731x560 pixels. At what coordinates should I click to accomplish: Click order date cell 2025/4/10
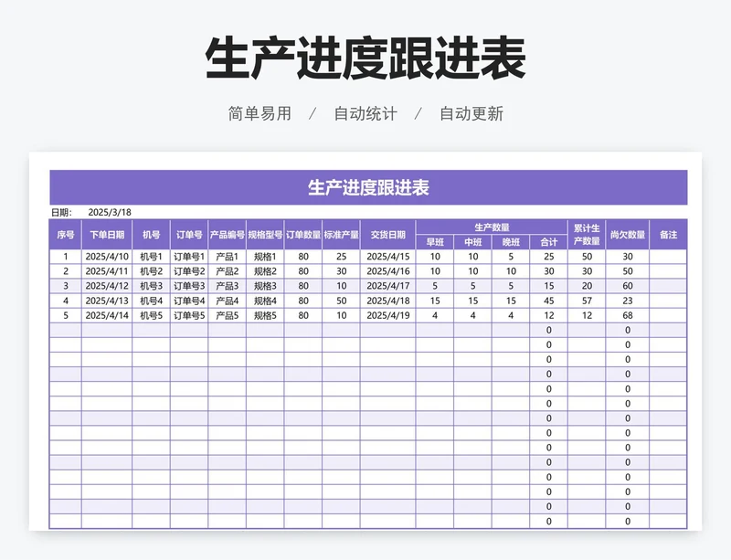coord(107,257)
